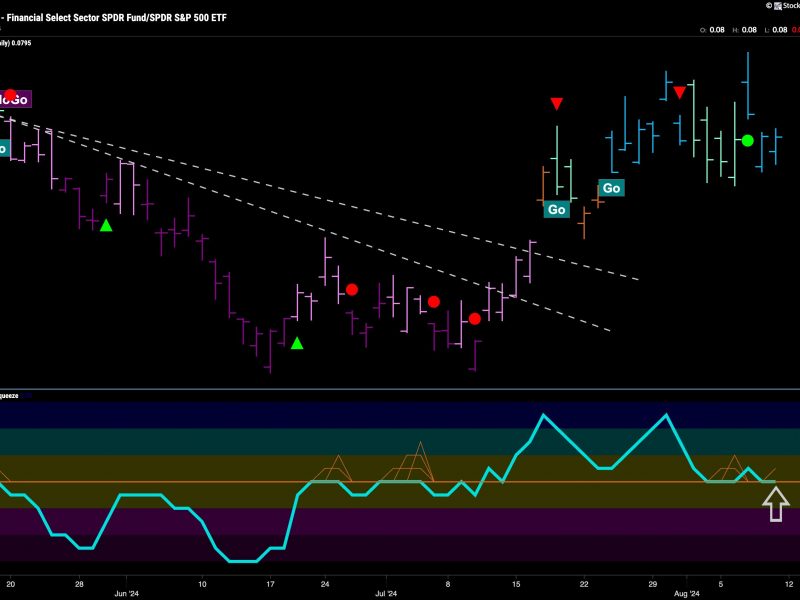
Task: Click the 10 date axis label
Action: tap(202, 584)
